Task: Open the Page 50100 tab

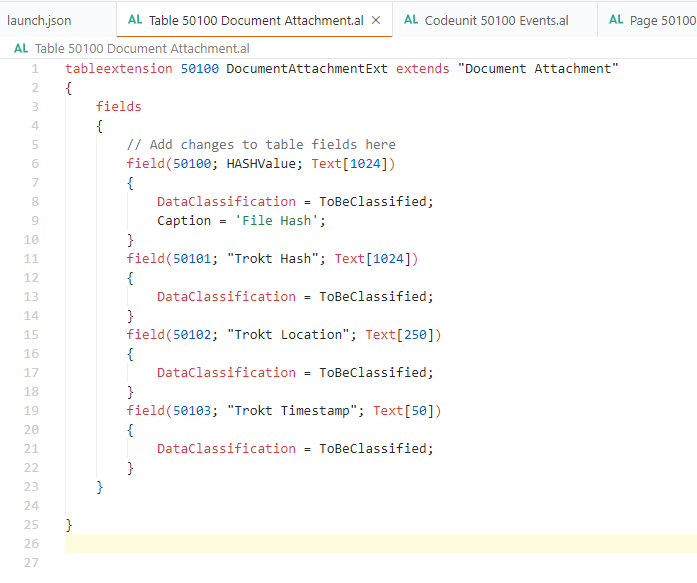Action: (x=662, y=20)
